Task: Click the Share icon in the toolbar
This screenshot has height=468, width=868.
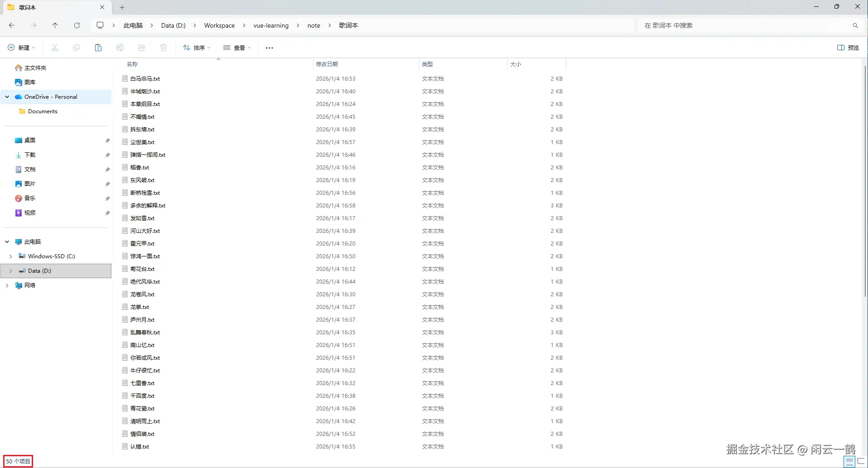Action: click(x=142, y=48)
